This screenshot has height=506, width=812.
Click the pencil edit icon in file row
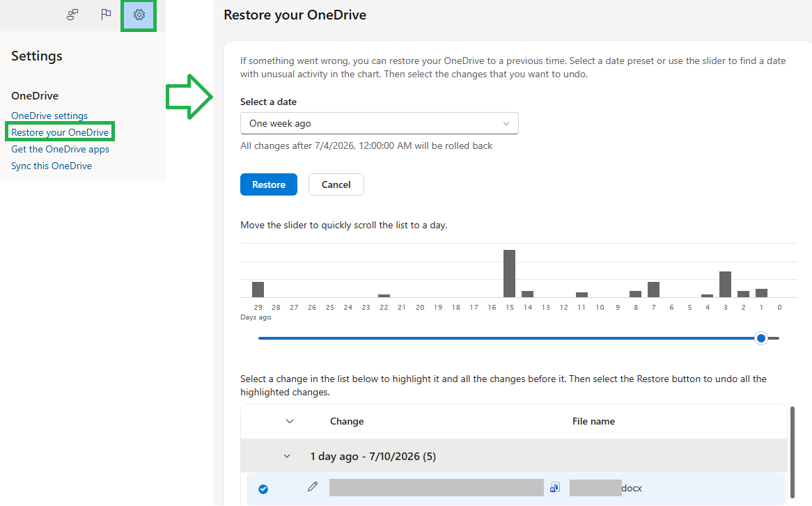(312, 487)
